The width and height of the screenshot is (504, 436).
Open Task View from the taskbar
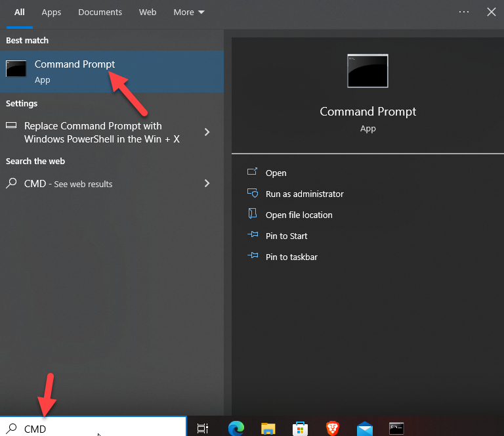click(203, 428)
